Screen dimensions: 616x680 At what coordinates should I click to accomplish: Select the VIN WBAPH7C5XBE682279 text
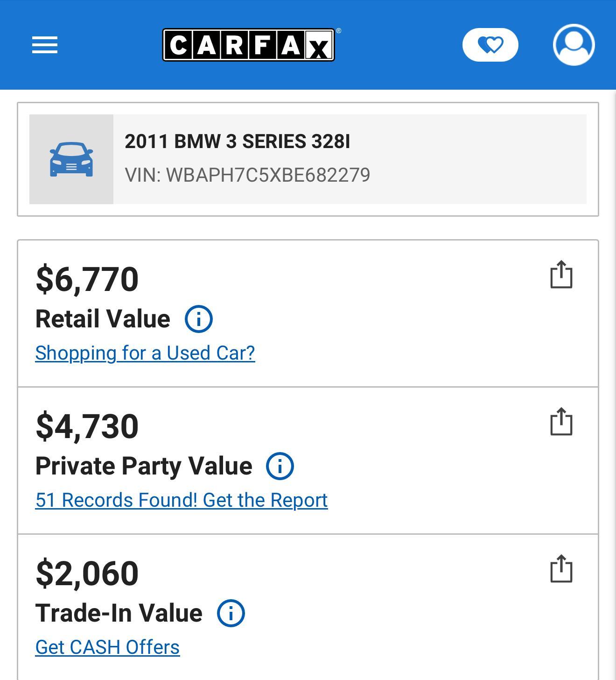pyautogui.click(x=247, y=175)
